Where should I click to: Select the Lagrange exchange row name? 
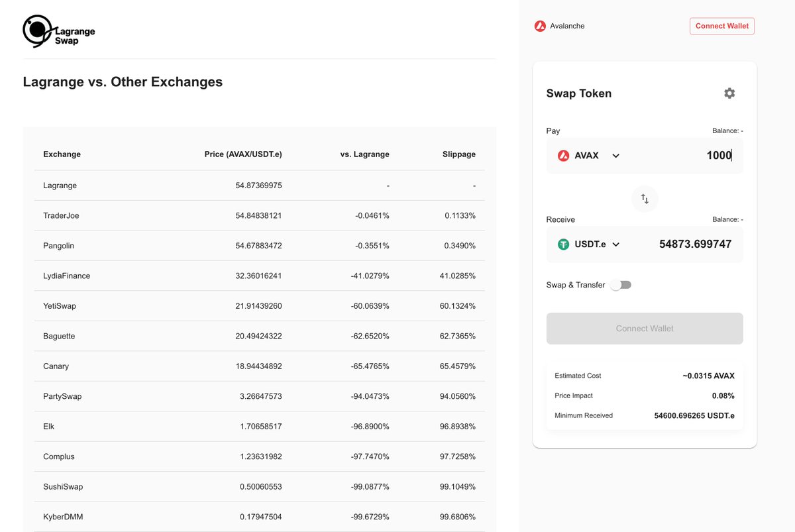(x=60, y=186)
